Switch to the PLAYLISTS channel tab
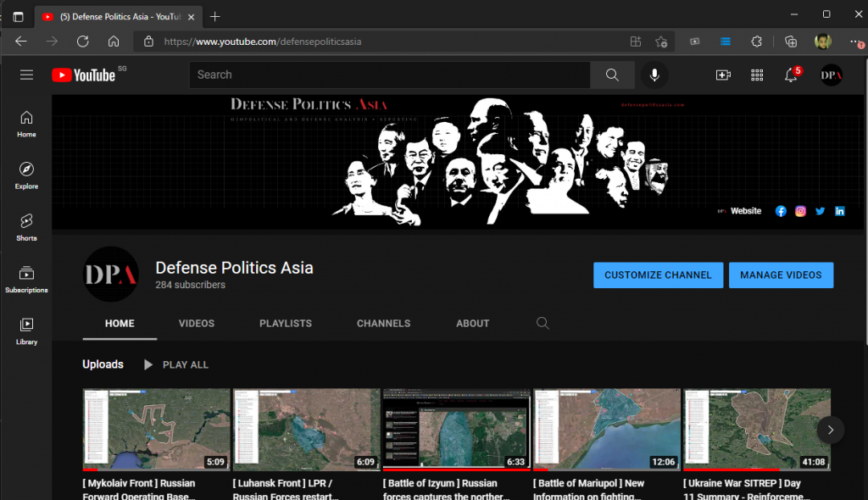 (x=286, y=324)
